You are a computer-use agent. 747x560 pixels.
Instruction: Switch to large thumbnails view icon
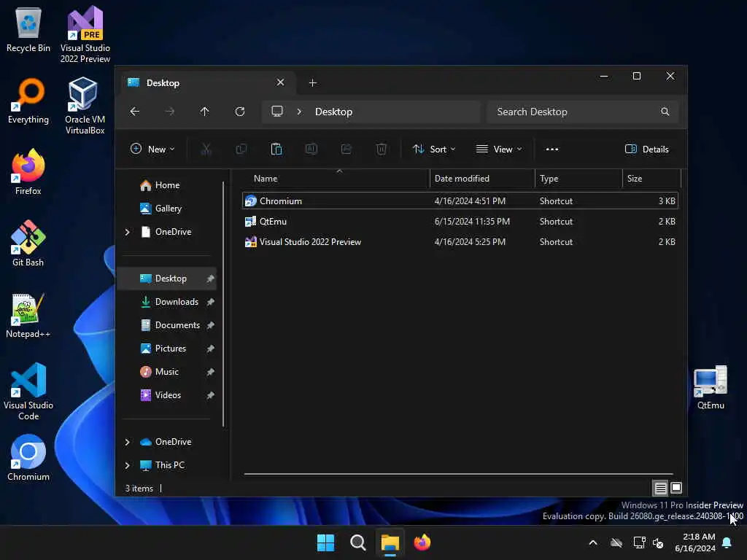[676, 488]
